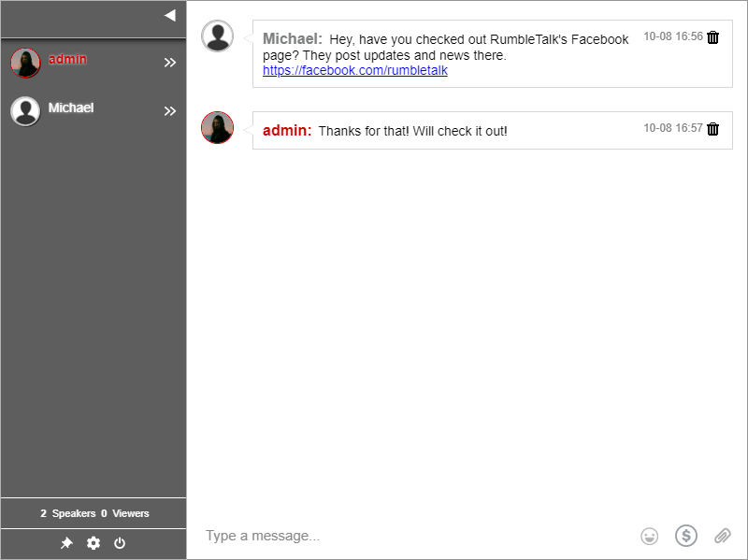The height and width of the screenshot is (560, 748).
Task: Expand options arrows next to admin
Action: point(170,63)
